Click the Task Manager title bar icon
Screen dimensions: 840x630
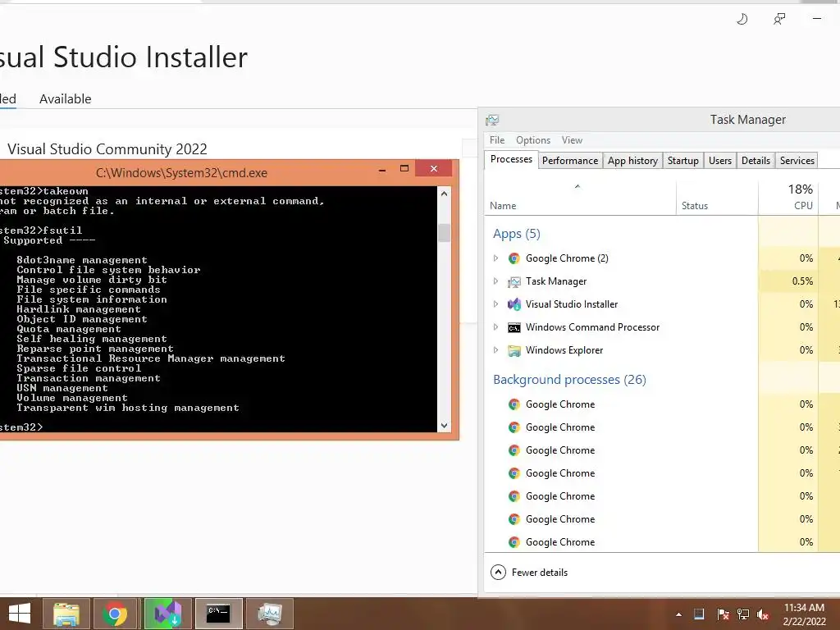(492, 120)
